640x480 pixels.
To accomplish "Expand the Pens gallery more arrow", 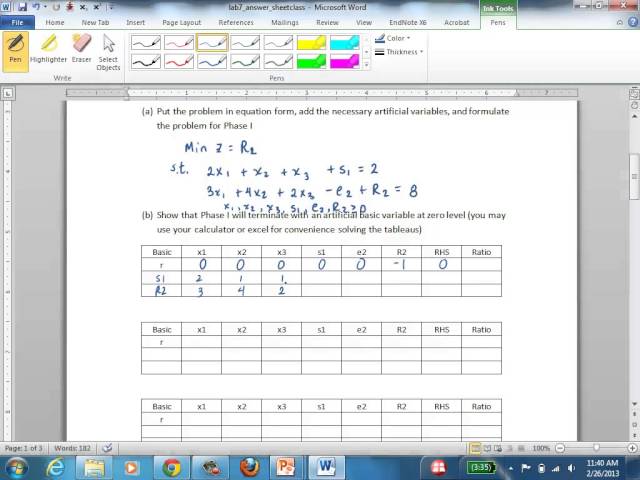I will click(366, 65).
